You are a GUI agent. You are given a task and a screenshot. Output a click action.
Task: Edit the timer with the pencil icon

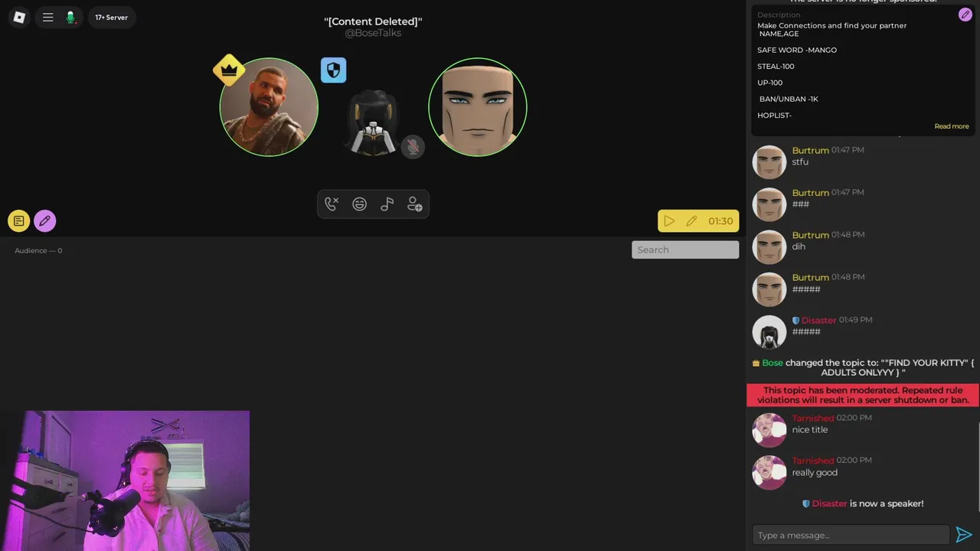pos(691,221)
